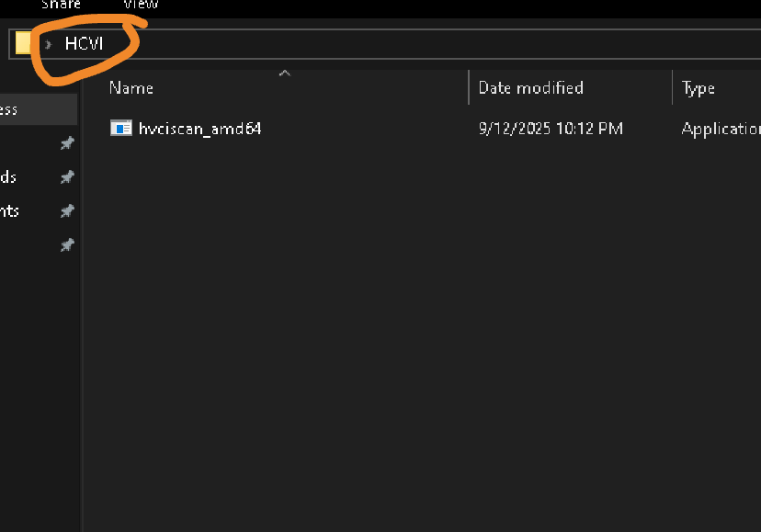Click the bottom-most pin icon in the sidebar
This screenshot has width=761, height=532.
pos(67,245)
